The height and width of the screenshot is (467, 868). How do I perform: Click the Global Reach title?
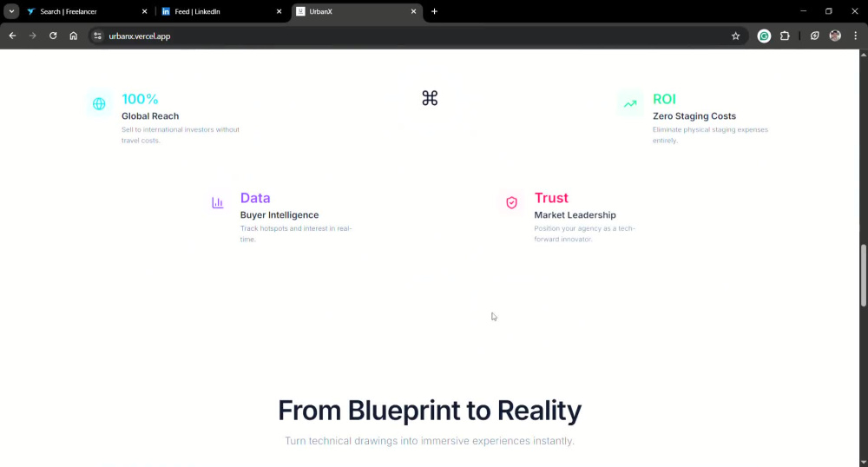(x=150, y=116)
